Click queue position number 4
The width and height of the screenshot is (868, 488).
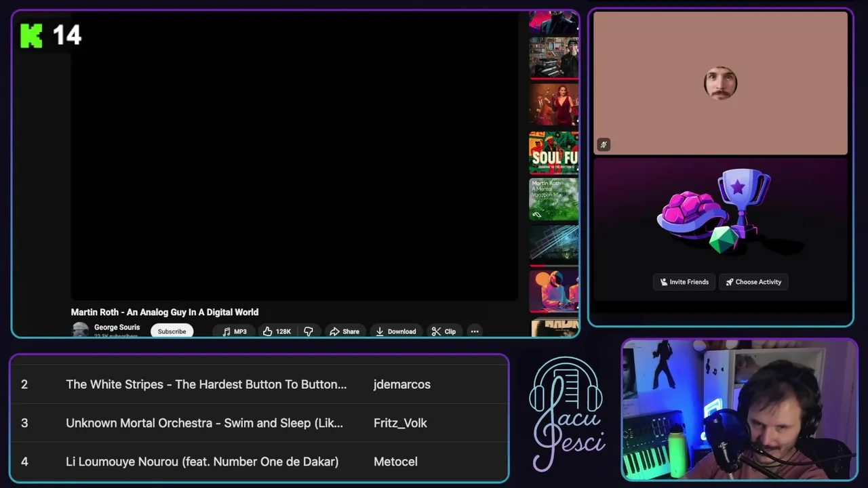pos(24,462)
